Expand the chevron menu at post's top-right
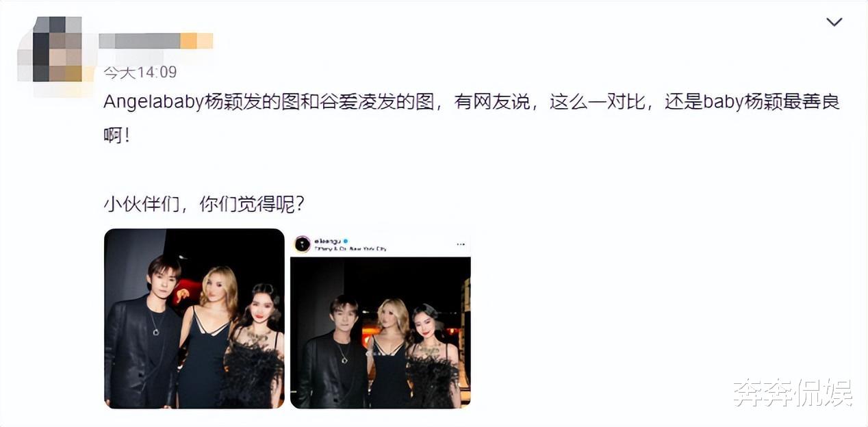The image size is (868, 427). click(834, 23)
